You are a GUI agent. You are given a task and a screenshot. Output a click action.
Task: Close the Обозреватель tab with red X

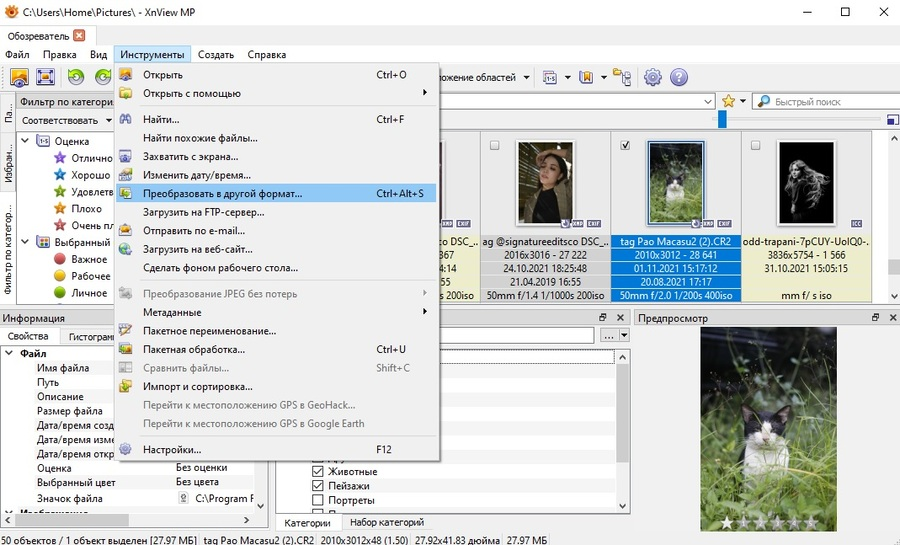(x=79, y=36)
